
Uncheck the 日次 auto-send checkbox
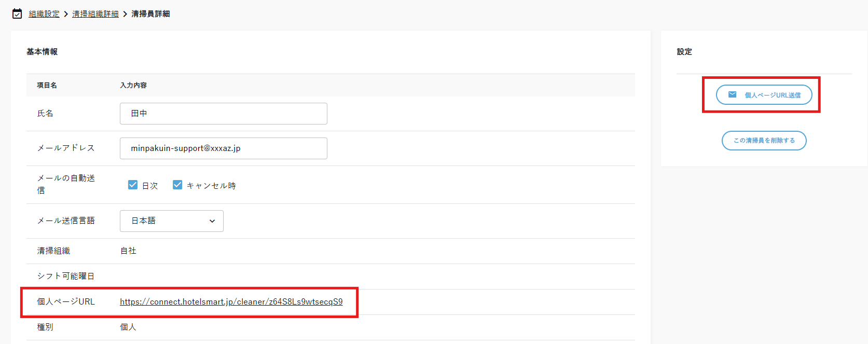133,185
